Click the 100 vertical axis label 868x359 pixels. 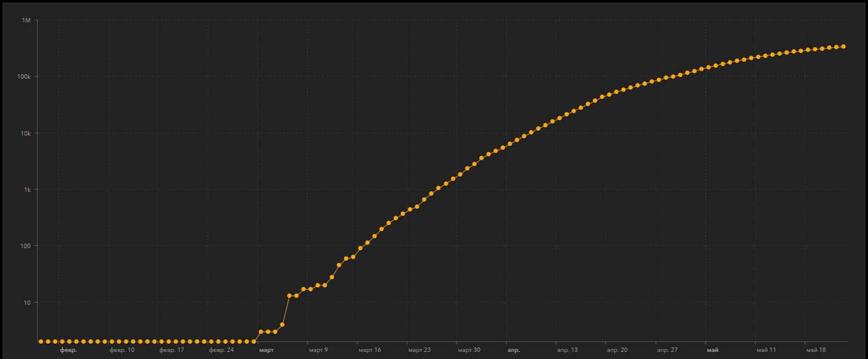(x=26, y=246)
